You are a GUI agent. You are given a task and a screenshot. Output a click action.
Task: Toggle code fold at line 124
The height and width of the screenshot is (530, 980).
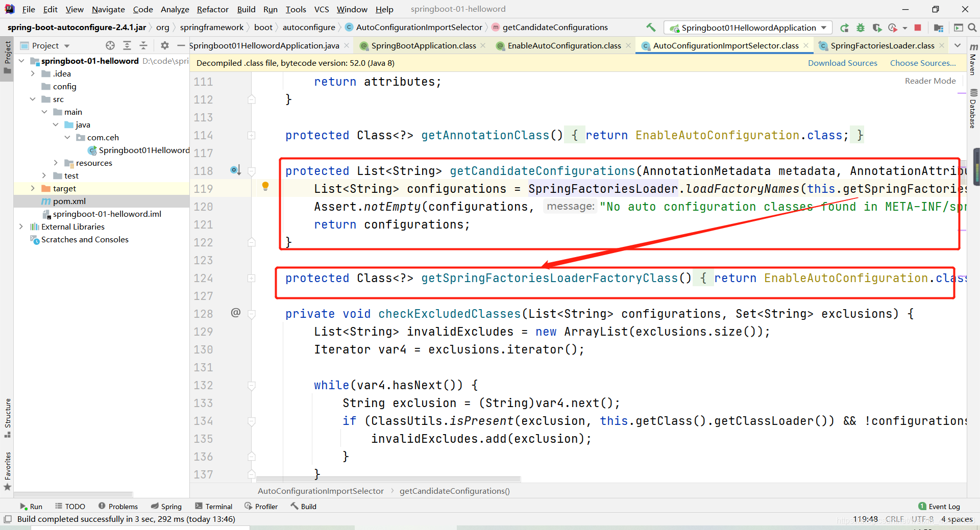(x=252, y=278)
